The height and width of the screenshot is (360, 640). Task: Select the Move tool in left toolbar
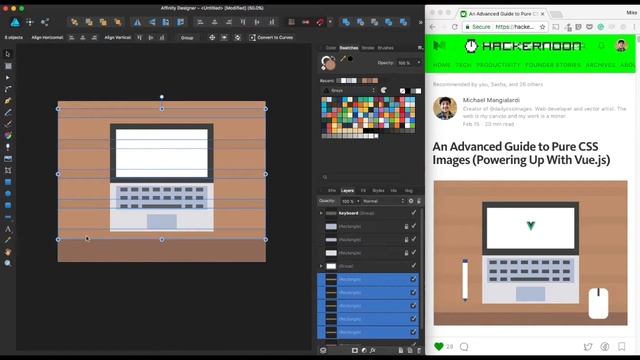(x=8, y=54)
